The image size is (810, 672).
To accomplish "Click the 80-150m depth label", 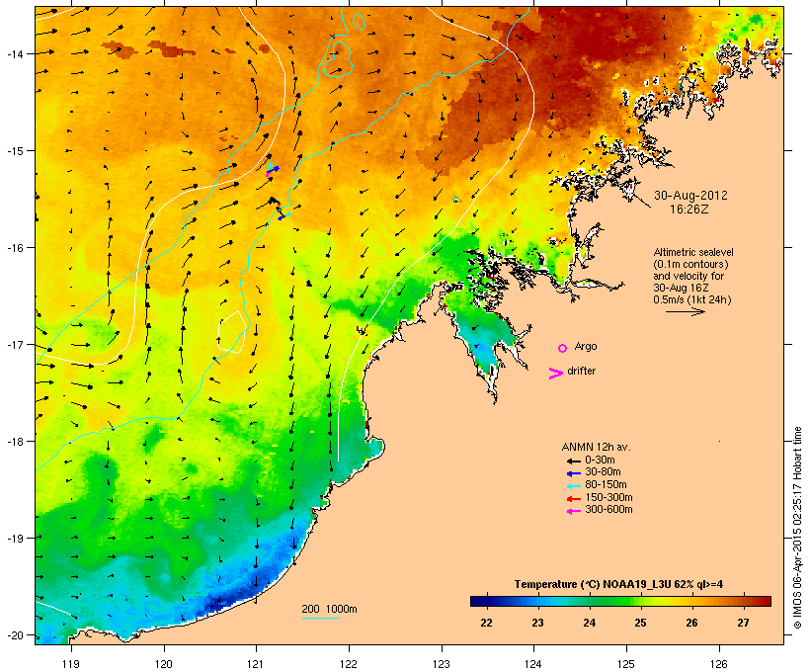I will [x=606, y=485].
